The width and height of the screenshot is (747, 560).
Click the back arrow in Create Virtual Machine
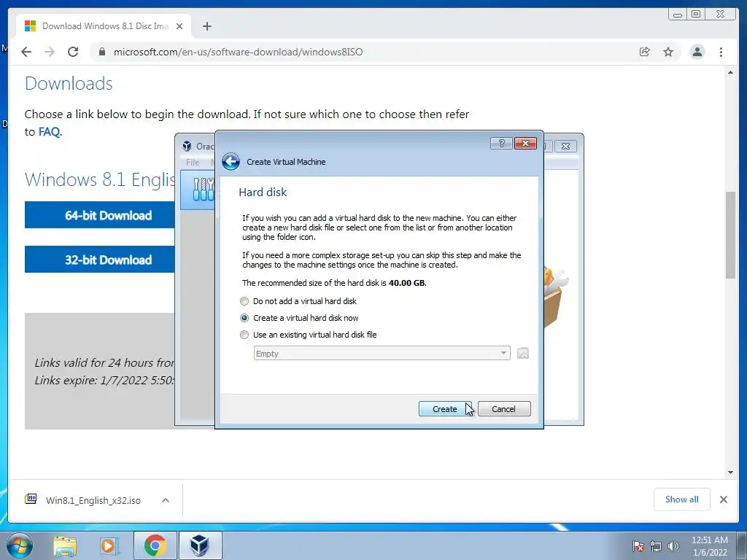[231, 162]
